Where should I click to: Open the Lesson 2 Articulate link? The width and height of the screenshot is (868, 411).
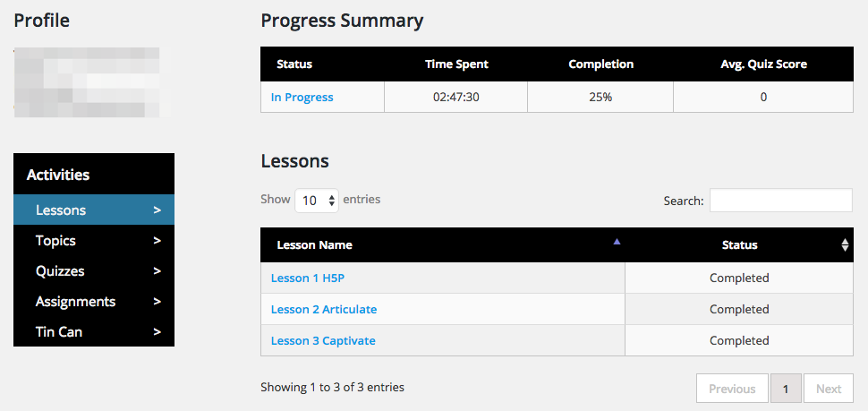tap(324, 310)
